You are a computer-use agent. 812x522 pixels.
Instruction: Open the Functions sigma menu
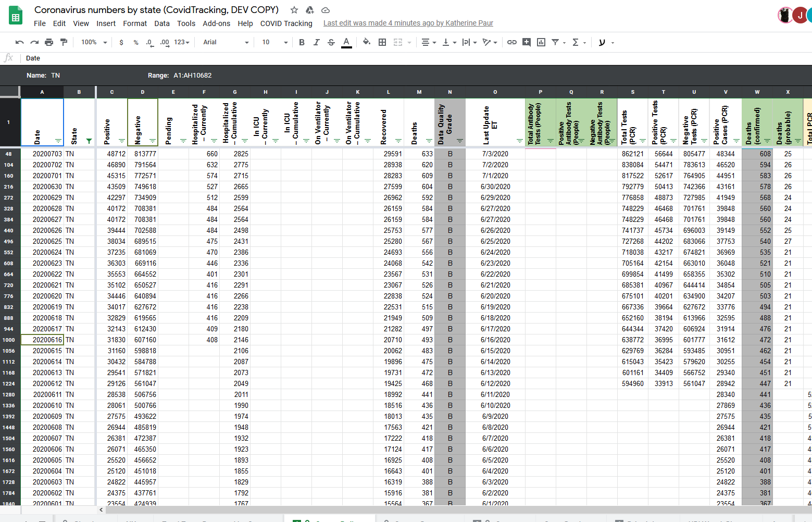(x=579, y=42)
